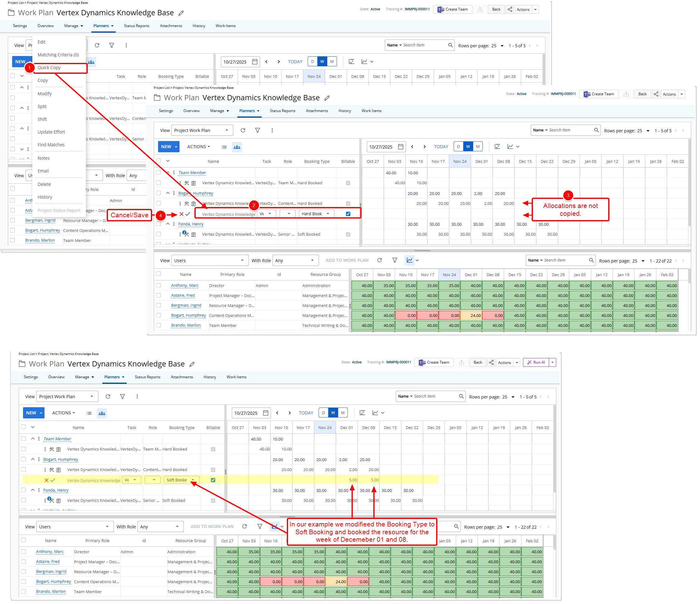
Task: Click the share icon next to Back button
Action: [491, 362]
